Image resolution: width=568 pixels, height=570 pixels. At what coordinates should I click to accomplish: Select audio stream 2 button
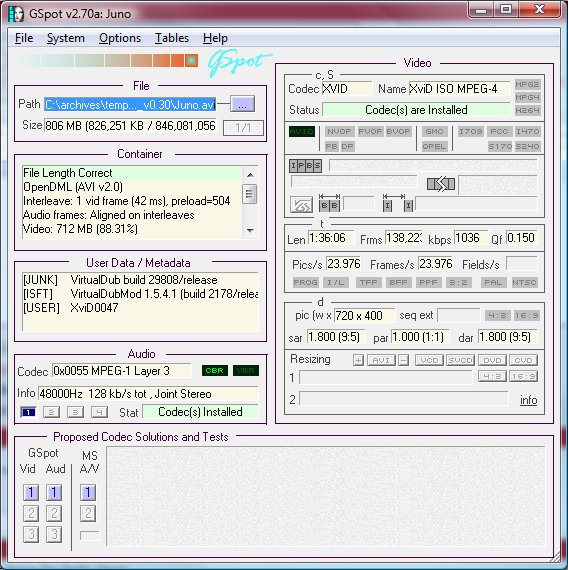[51, 412]
